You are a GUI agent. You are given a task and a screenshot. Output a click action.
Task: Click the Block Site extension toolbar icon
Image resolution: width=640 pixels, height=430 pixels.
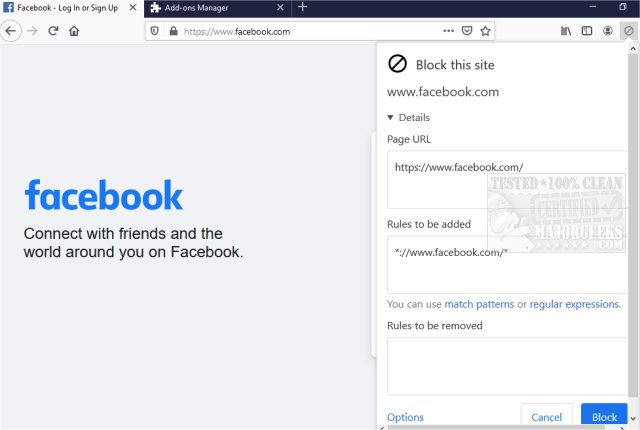(628, 31)
